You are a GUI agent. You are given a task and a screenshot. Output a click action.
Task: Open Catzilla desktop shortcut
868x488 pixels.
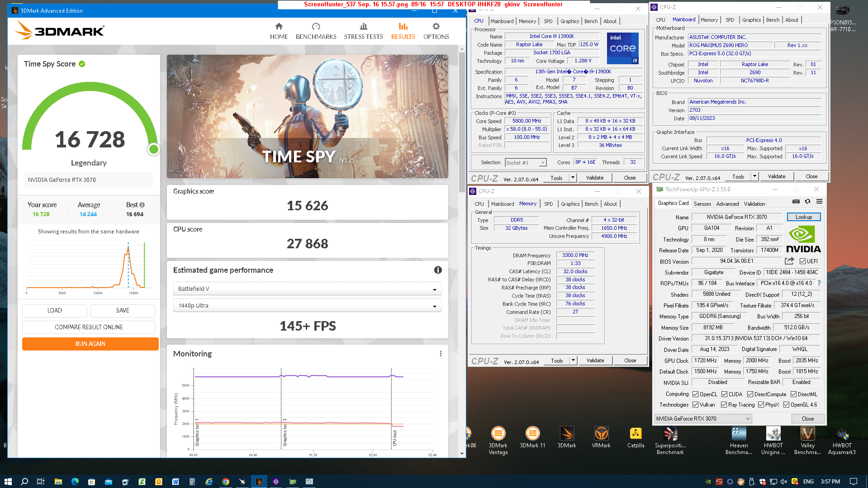pyautogui.click(x=636, y=437)
